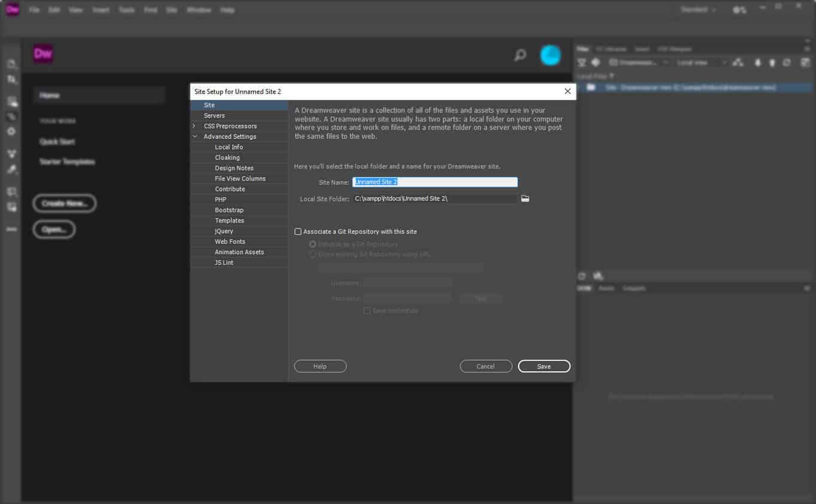Get files from remote server

click(x=756, y=62)
